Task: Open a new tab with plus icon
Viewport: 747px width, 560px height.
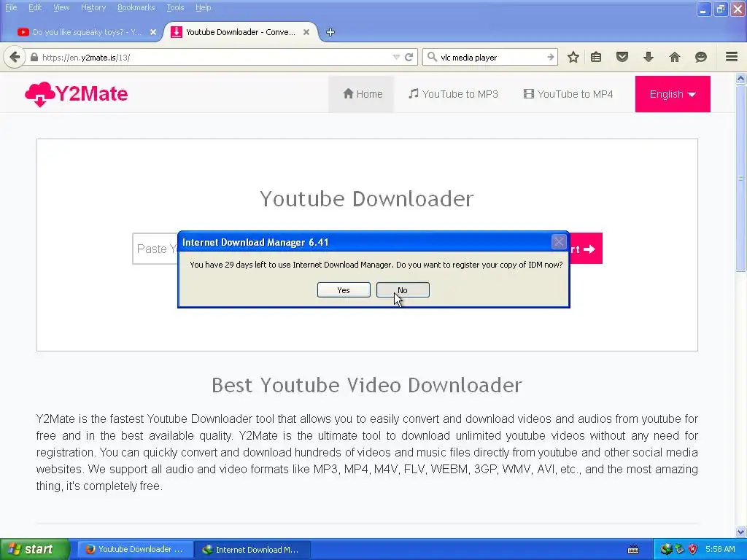Action: [330, 32]
